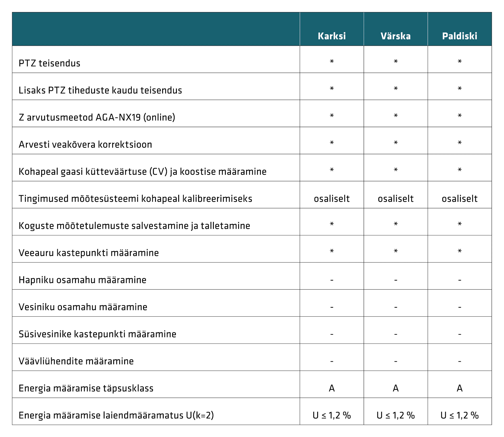The width and height of the screenshot is (504, 437).
Task: Select the Paldiski column header
Action: 460,36
